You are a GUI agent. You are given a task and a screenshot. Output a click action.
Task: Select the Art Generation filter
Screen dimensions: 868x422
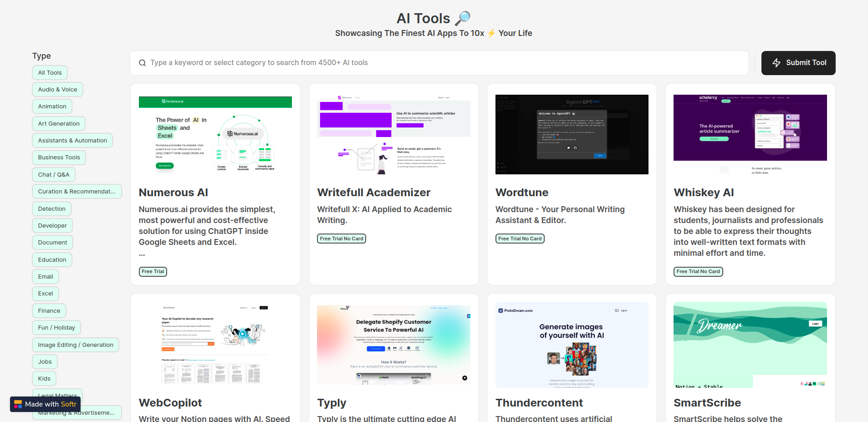[59, 124]
